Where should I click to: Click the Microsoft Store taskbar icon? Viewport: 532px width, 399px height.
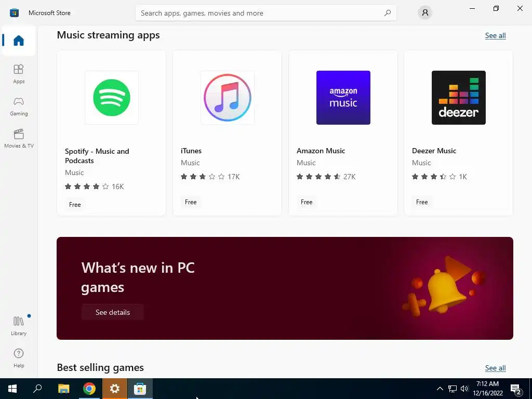(140, 389)
